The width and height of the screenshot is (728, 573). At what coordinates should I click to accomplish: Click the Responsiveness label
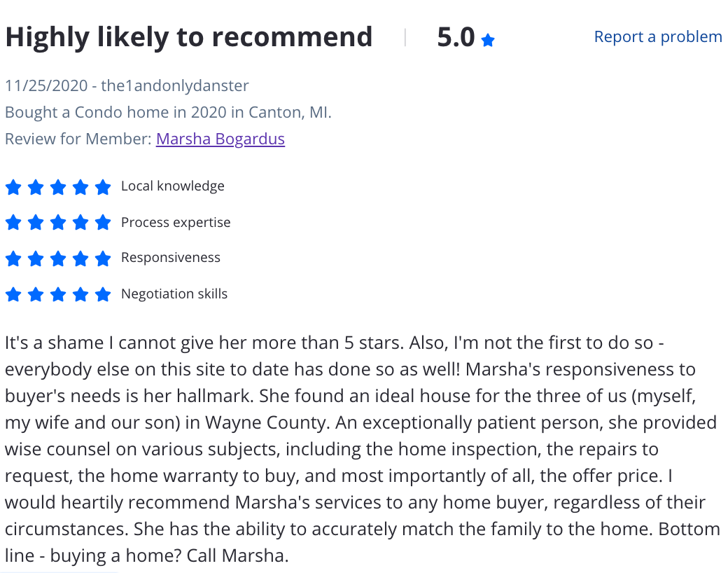(171, 258)
